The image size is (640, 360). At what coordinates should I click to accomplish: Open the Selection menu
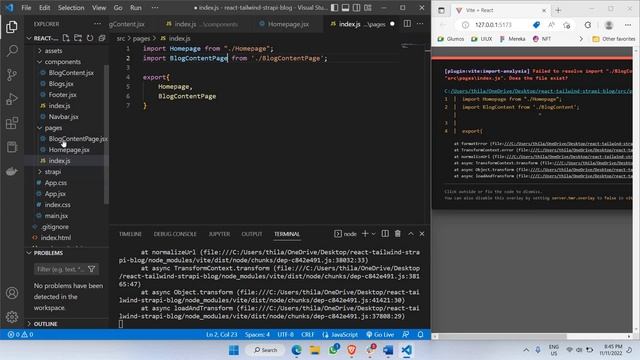[71, 8]
